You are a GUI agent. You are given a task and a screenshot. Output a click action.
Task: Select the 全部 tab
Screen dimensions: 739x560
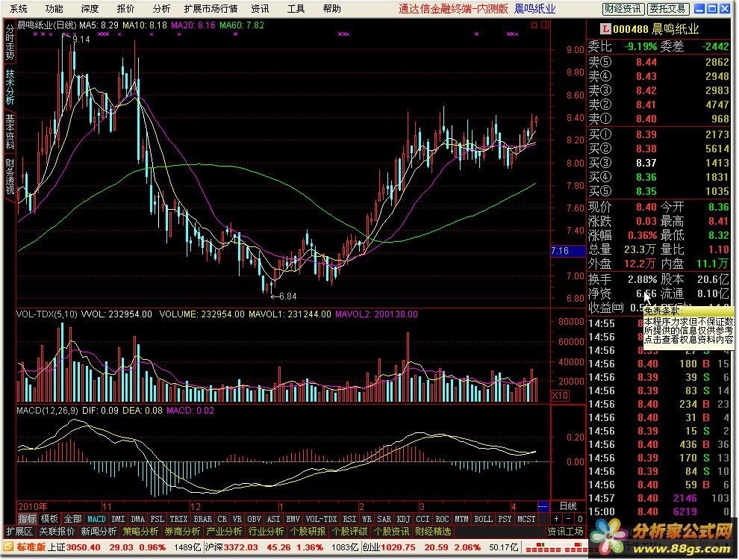72,519
